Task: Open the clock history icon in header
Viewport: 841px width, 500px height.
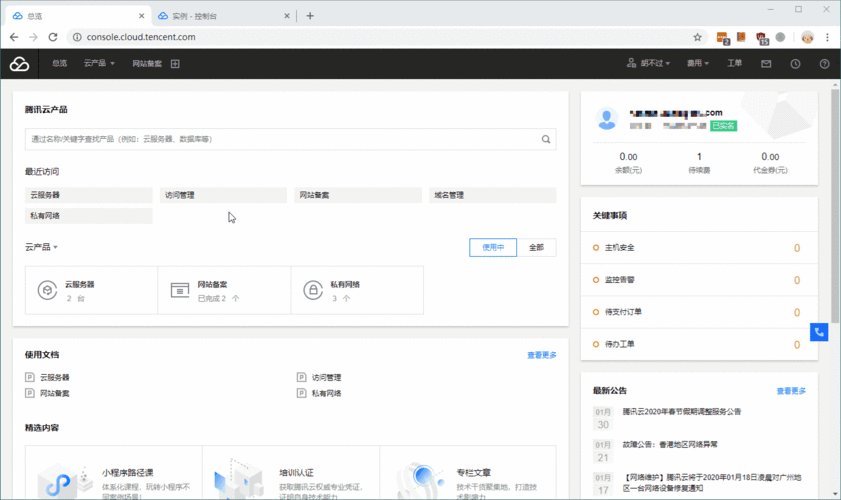Action: [795, 64]
